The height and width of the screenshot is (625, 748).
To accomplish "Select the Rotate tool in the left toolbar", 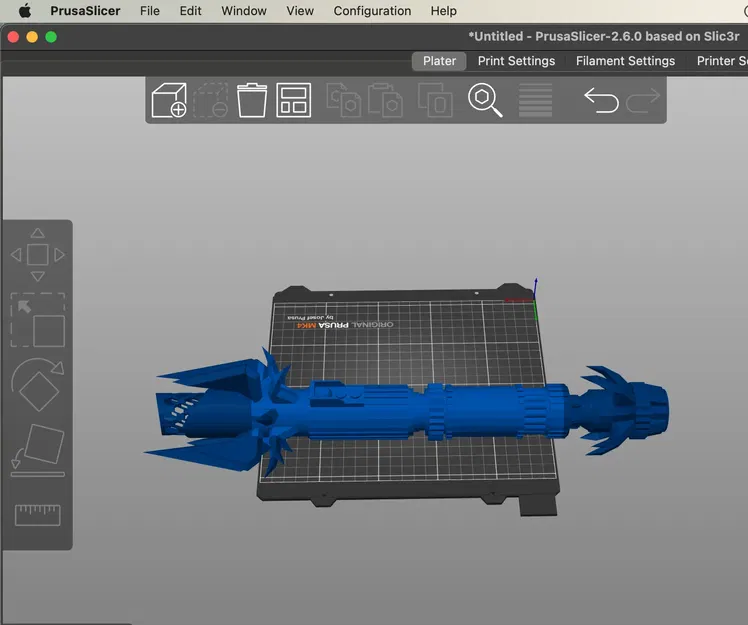I will 38,385.
